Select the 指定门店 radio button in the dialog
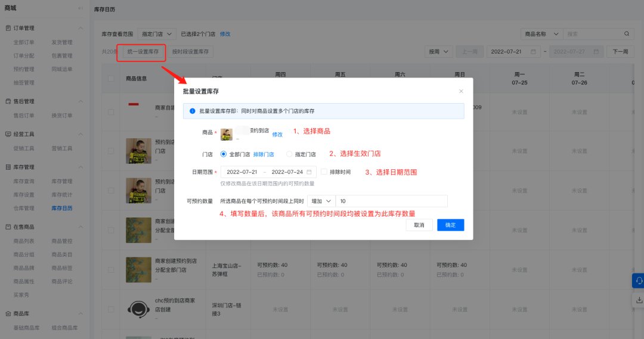The width and height of the screenshot is (644, 339). [x=289, y=154]
